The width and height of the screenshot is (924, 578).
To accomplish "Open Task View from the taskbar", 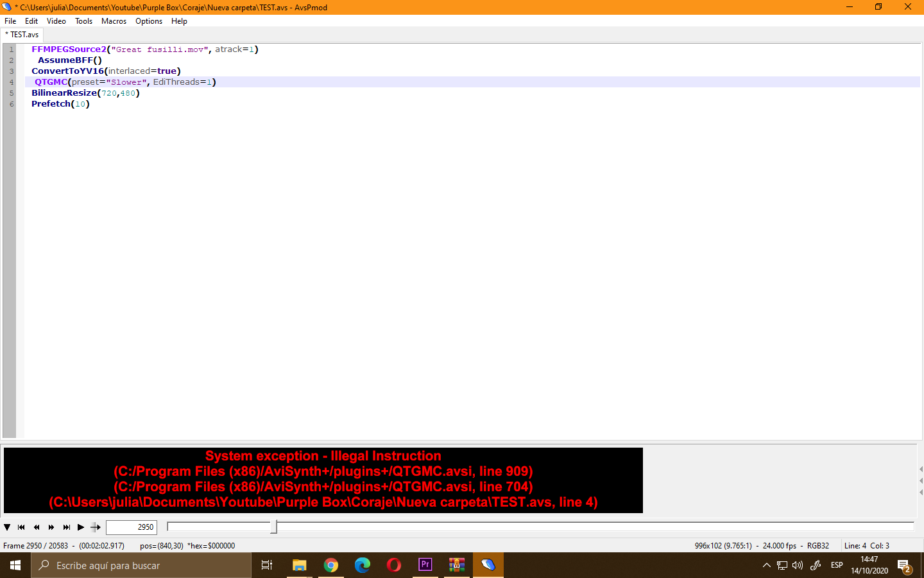I will 267,565.
